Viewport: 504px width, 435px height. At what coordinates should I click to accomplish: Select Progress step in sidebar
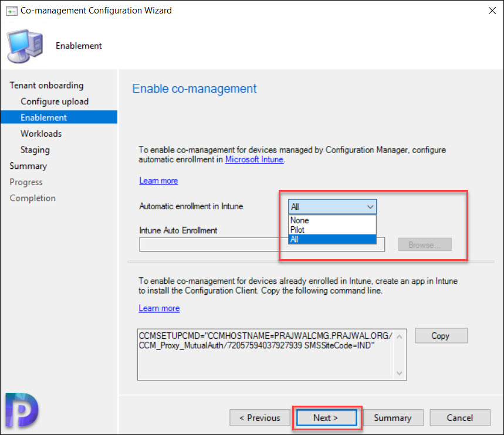tap(26, 182)
